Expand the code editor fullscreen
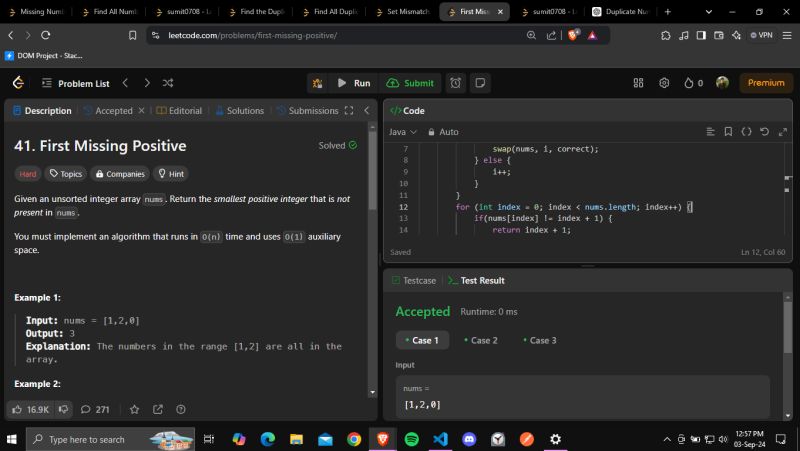Screen dimensions: 800x451 click(x=783, y=132)
